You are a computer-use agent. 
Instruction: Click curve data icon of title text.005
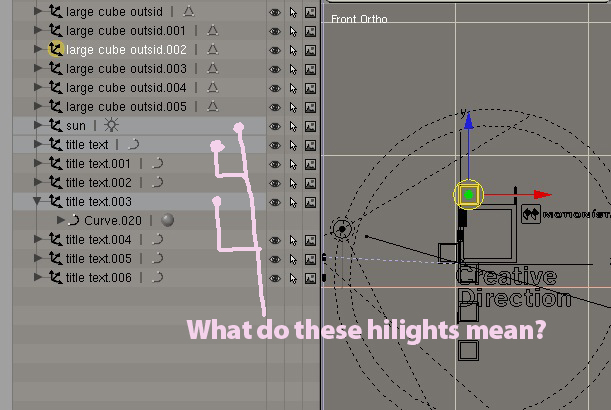157,258
